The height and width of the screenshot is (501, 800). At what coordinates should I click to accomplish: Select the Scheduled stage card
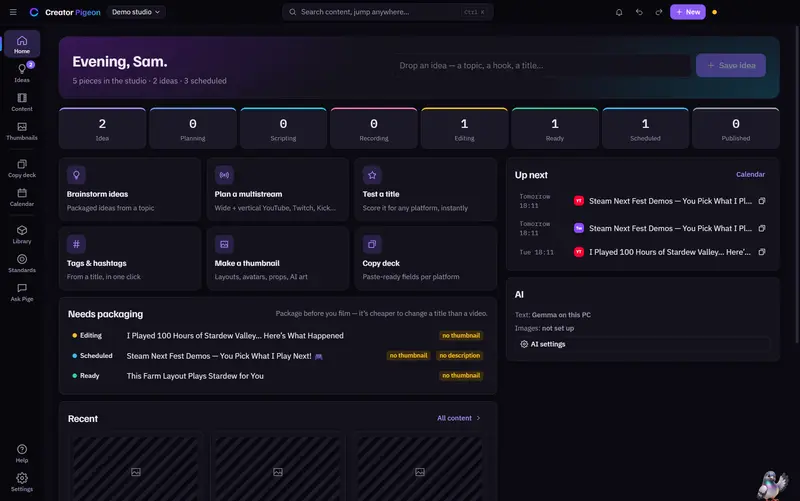[645, 129]
